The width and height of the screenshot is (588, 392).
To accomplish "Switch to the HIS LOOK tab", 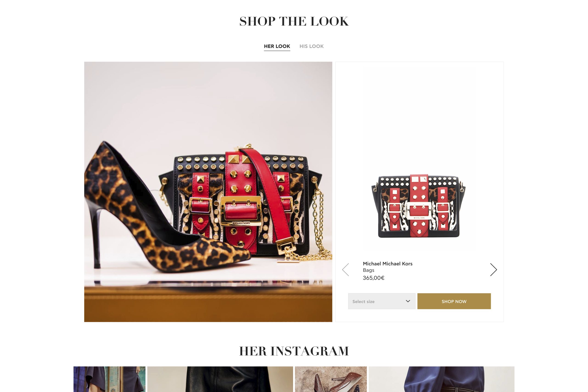I will (x=311, y=46).
